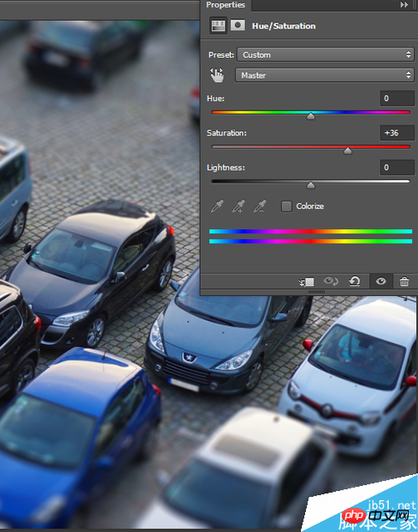
Task: Select the add-to-sample eyedropper tool
Action: tap(238, 206)
